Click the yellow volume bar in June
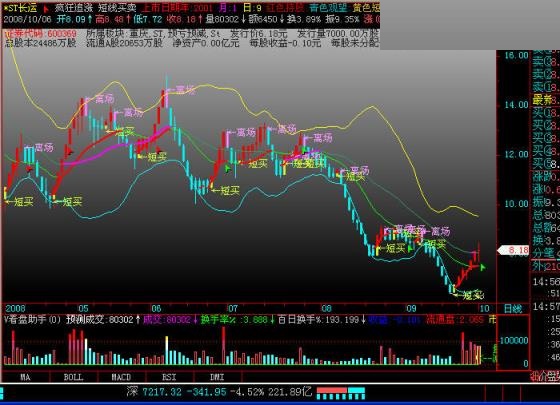This screenshot has width=560, height=405. [x=166, y=350]
